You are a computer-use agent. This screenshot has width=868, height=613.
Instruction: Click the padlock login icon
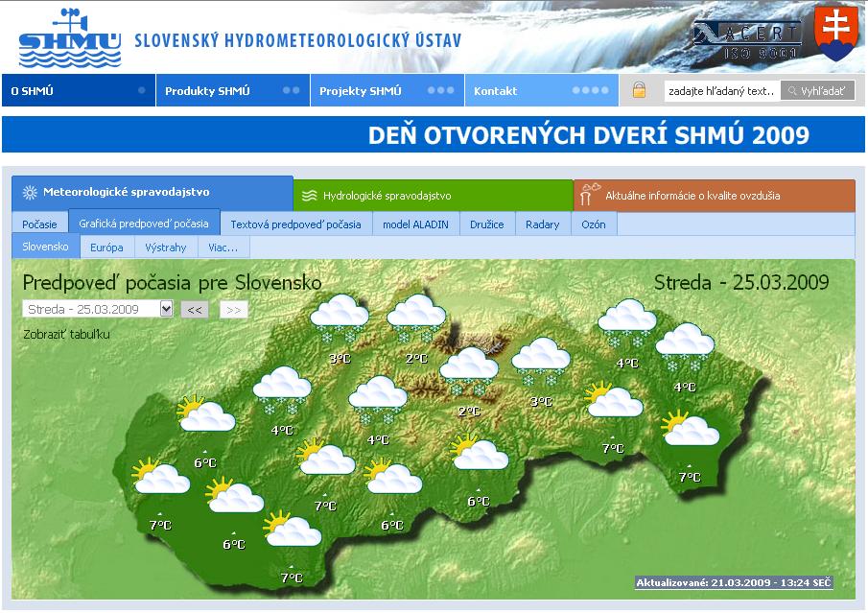(x=639, y=91)
